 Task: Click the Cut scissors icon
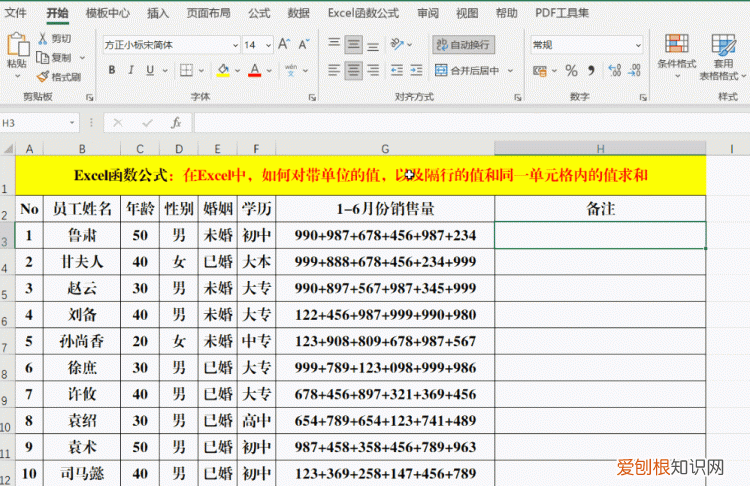(43, 39)
